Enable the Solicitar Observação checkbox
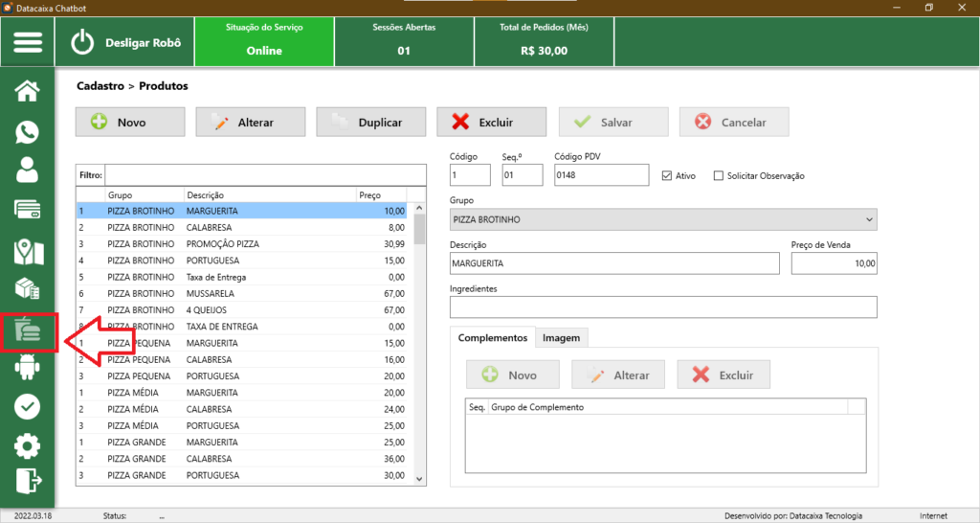 720,175
